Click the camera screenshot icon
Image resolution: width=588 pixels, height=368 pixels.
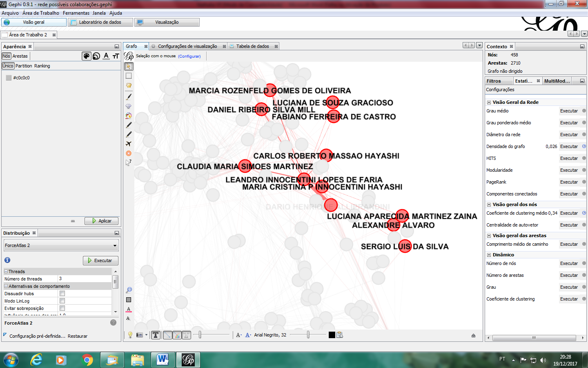point(140,335)
